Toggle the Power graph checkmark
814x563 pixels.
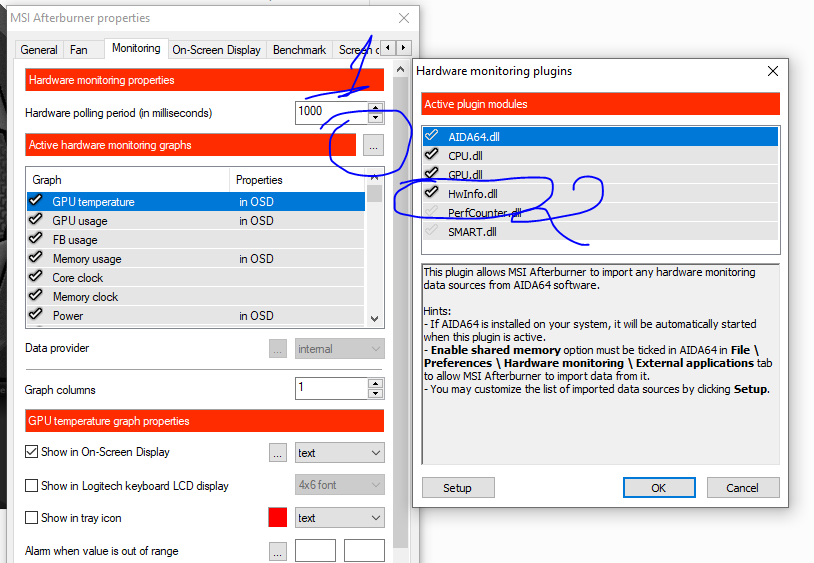pos(36,315)
